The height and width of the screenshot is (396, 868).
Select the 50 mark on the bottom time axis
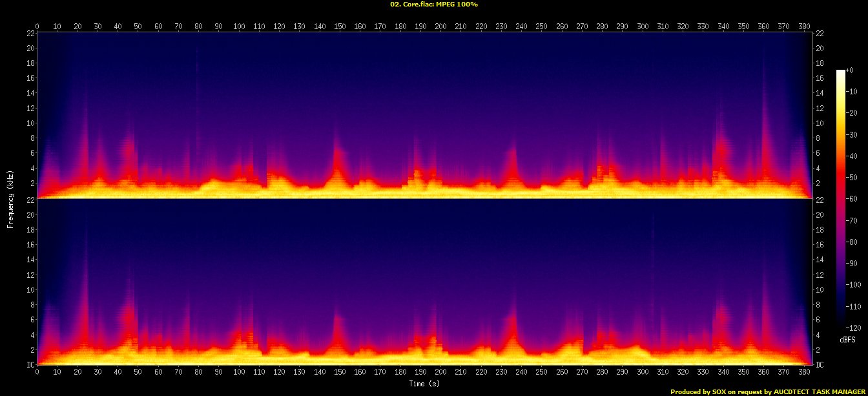point(138,373)
